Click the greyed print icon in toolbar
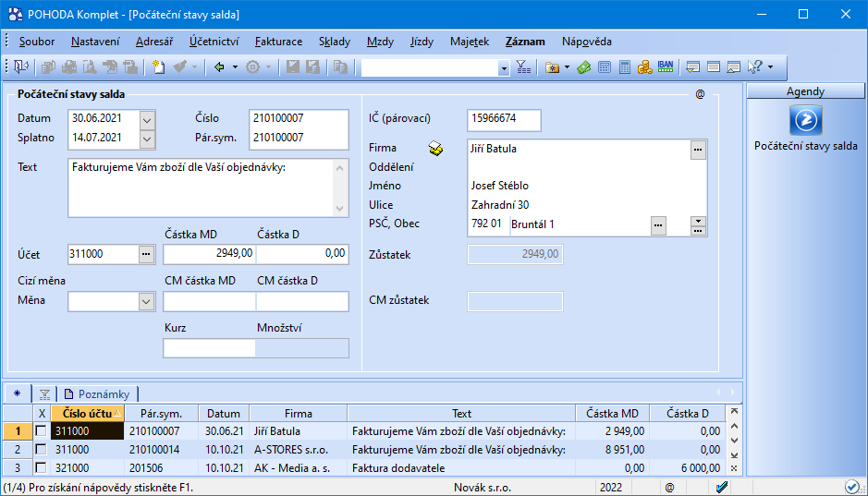This screenshot has height=496, width=868. coord(68,67)
